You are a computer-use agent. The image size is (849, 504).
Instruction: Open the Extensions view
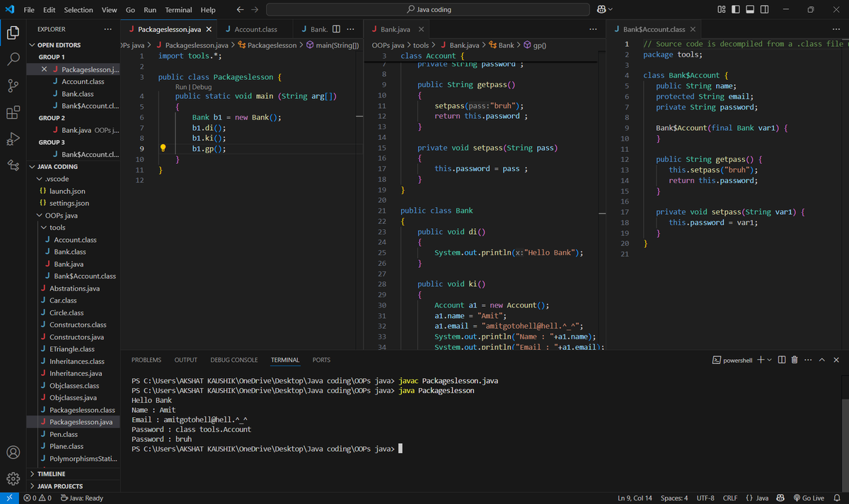13,112
